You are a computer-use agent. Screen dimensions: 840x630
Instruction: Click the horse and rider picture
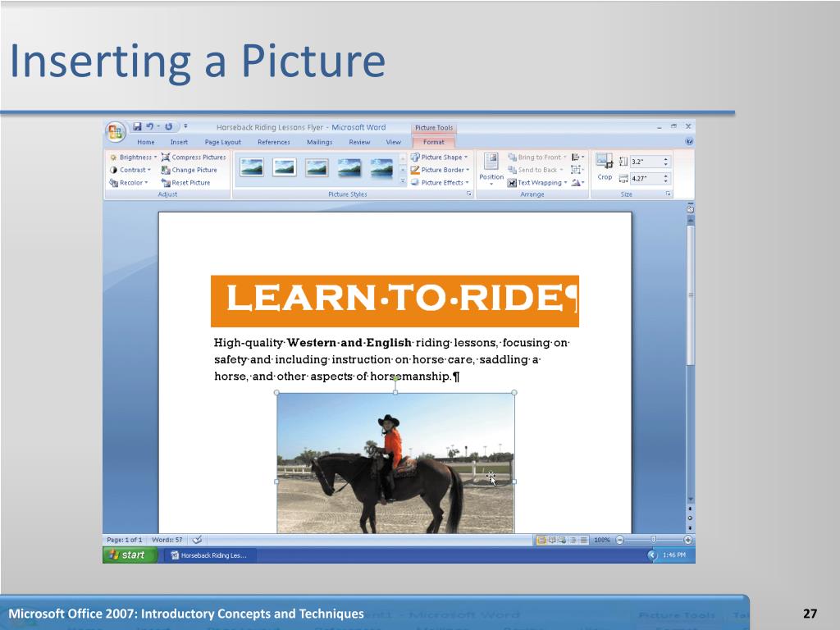click(x=395, y=463)
